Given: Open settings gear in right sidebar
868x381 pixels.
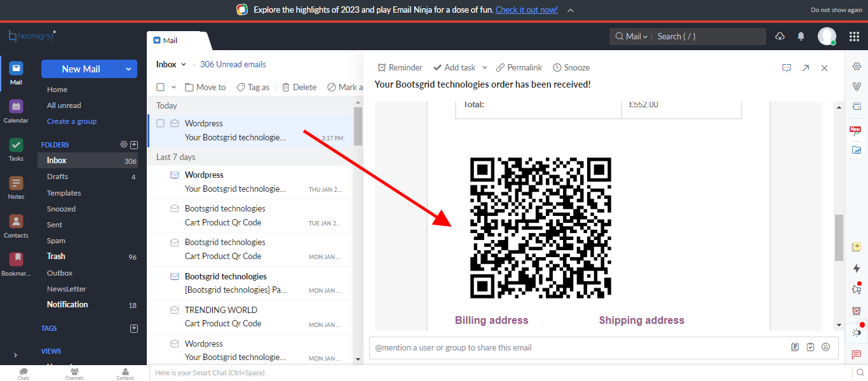Looking at the screenshot, I should coord(857,66).
